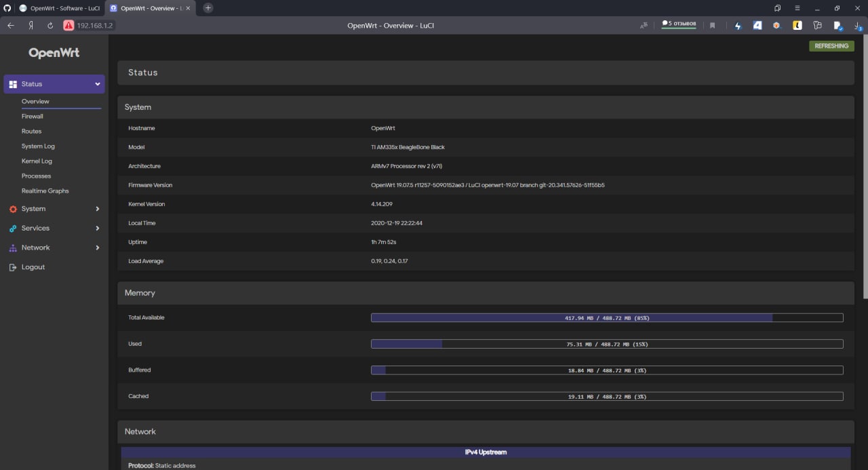Viewport: 868px width, 470px height.
Task: Expand the Network menu chevron
Action: [x=98, y=248]
